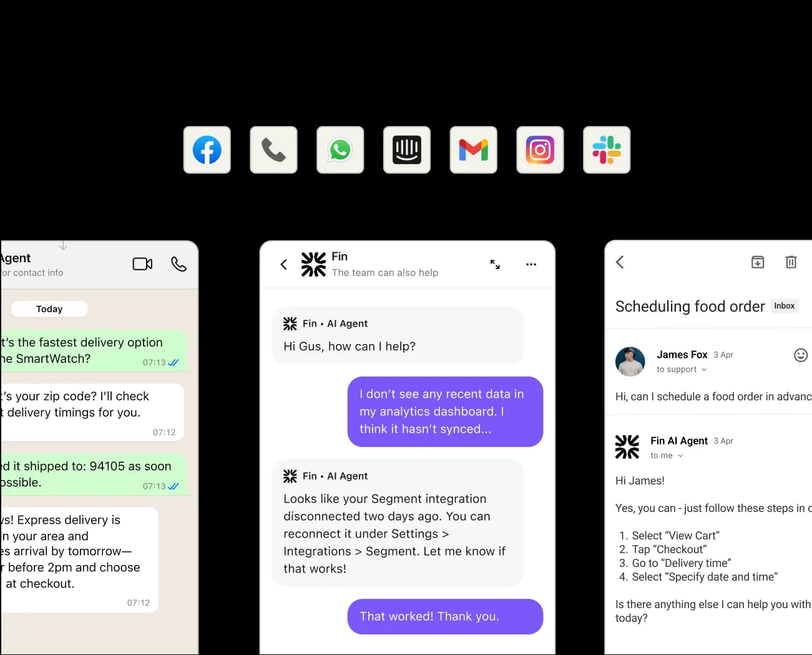
Task: Archive the Scheduling food order email
Action: [758, 262]
